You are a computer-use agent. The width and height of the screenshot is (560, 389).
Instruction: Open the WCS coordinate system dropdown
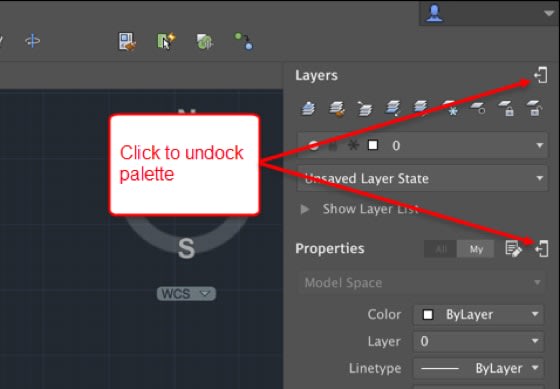tap(186, 294)
